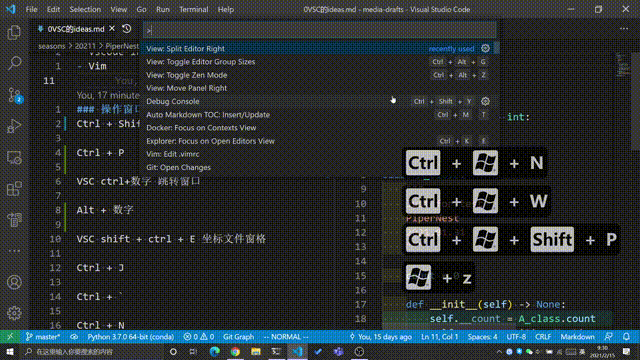
Task: Open the Terminal menu
Action: tap(193, 9)
